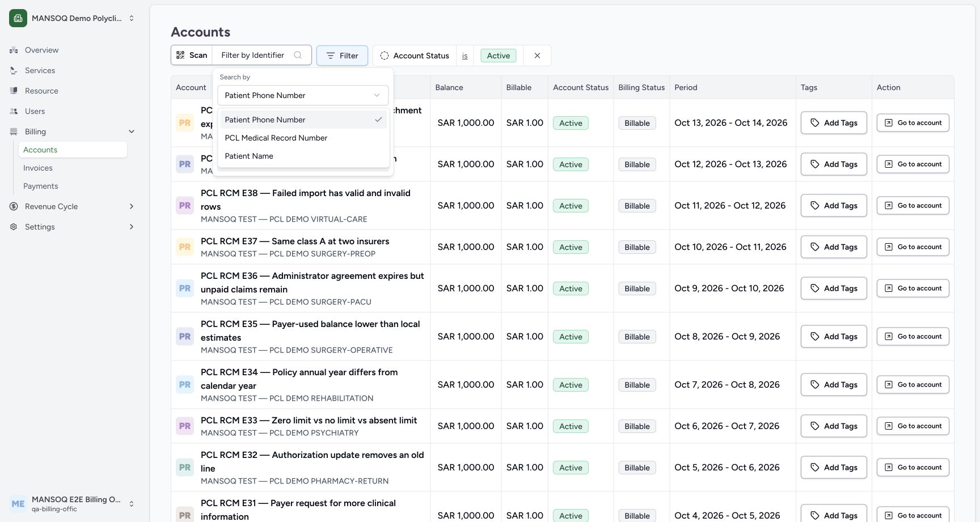Go to account for Oct 12, 2026 row

point(913,164)
